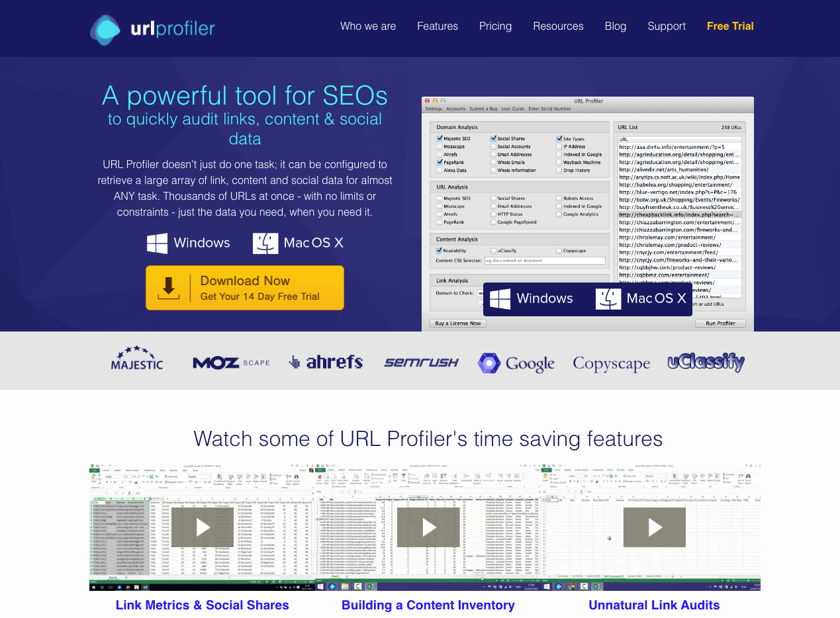Open the Building a Content Inventory link
This screenshot has height=618, width=840.
tap(428, 605)
